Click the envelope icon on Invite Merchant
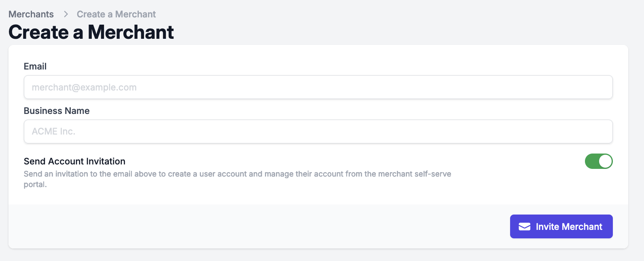644x261 pixels. (x=524, y=227)
